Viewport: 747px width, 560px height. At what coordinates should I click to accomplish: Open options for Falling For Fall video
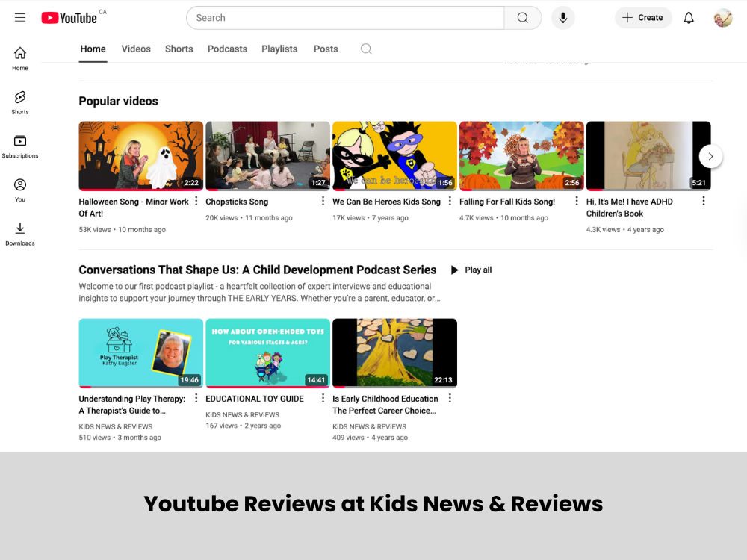[577, 201]
